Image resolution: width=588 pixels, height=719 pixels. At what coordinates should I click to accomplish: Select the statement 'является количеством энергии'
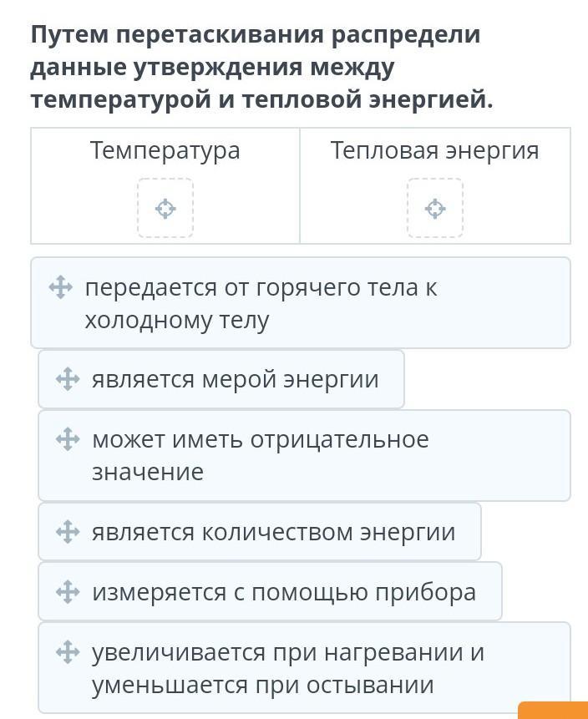(x=273, y=532)
